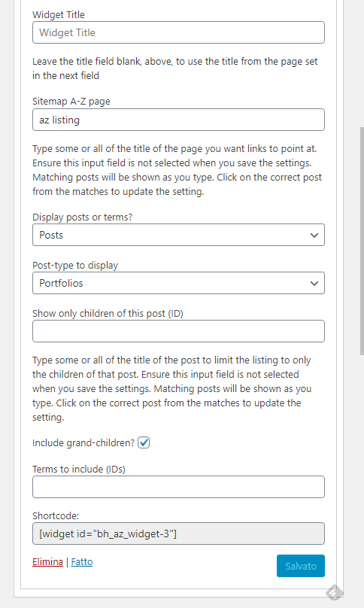Select the 'Show only children of this post' field
The height and width of the screenshot is (608, 364).
178,331
